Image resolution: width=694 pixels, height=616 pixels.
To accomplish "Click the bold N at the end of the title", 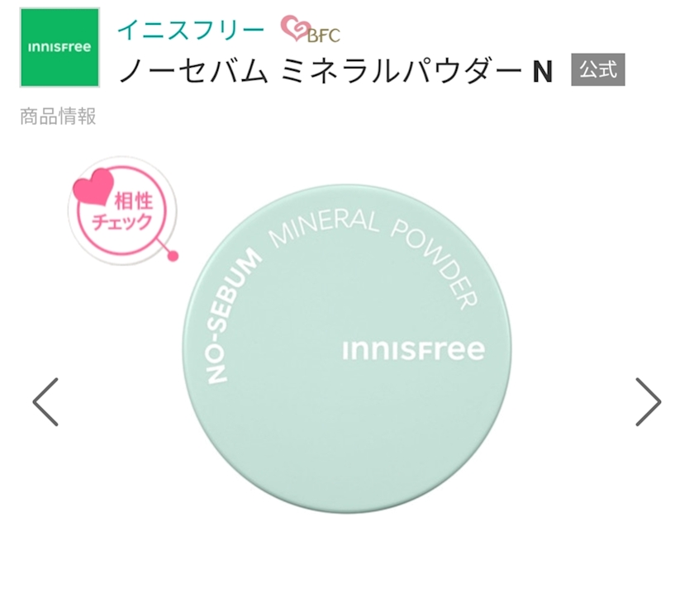I will [x=543, y=72].
